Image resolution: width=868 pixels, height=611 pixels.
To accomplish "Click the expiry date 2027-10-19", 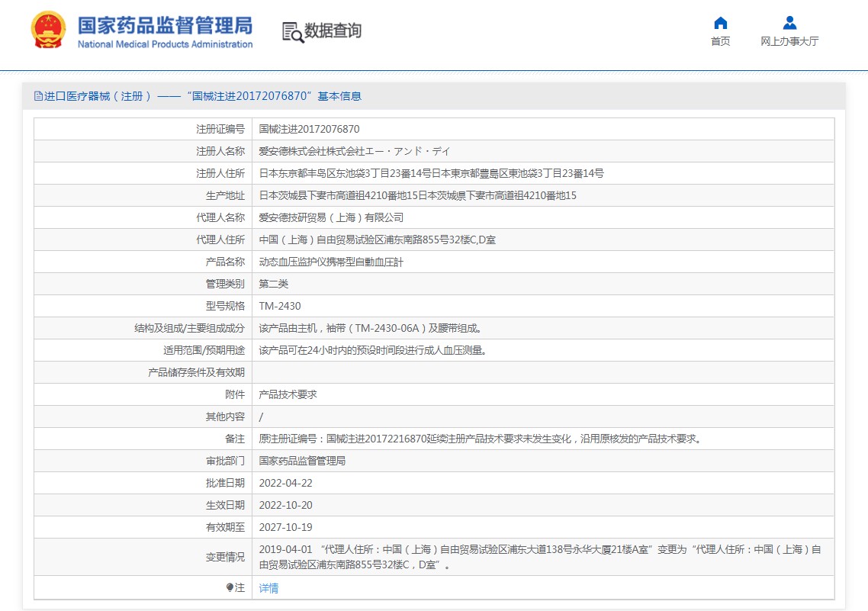I will click(x=285, y=527).
